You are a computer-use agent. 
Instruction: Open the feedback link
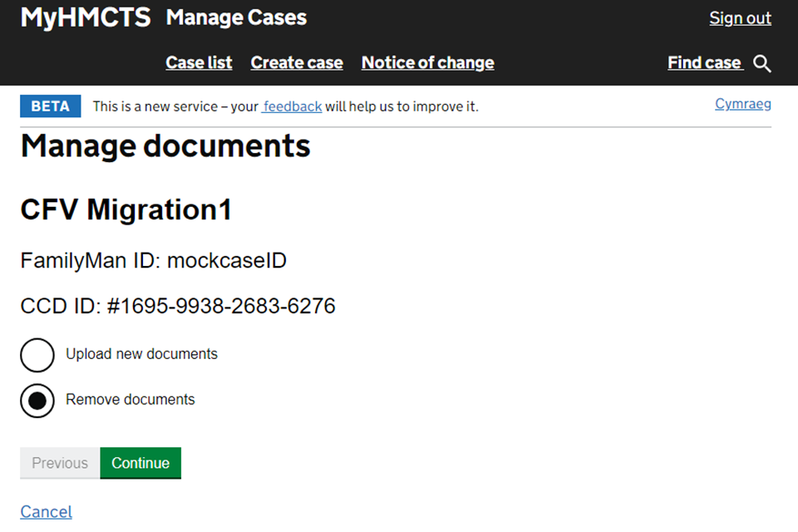click(x=293, y=106)
